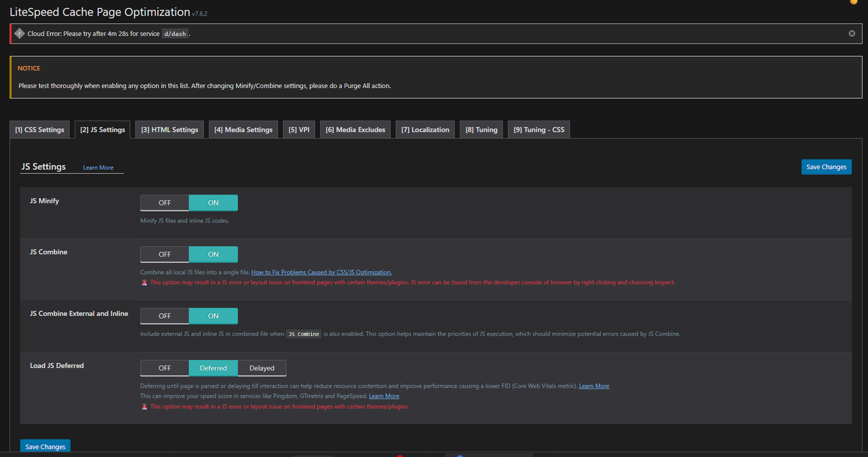Turn JS Combine External and Inline ON
Image resolution: width=868 pixels, height=457 pixels.
pyautogui.click(x=214, y=316)
